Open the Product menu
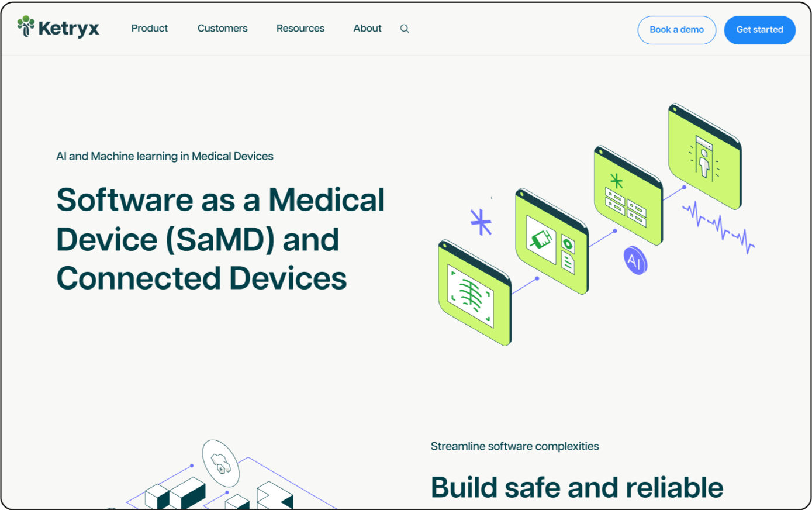Screen dimensions: 812x510 149,29
